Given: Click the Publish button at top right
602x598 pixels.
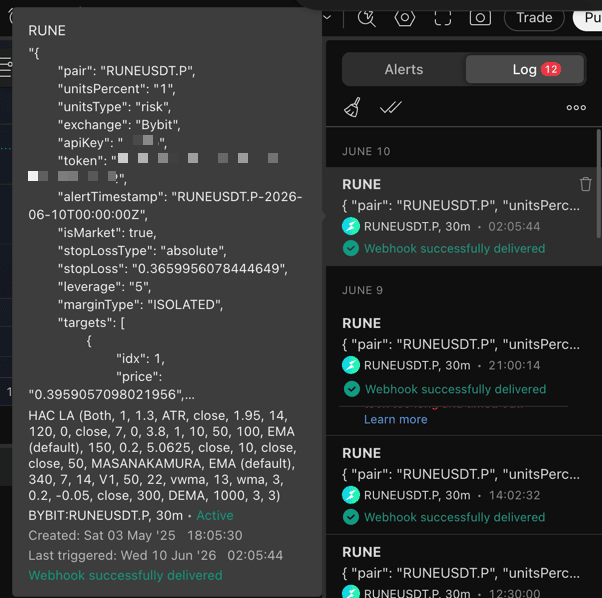Looking at the screenshot, I should pyautogui.click(x=588, y=18).
